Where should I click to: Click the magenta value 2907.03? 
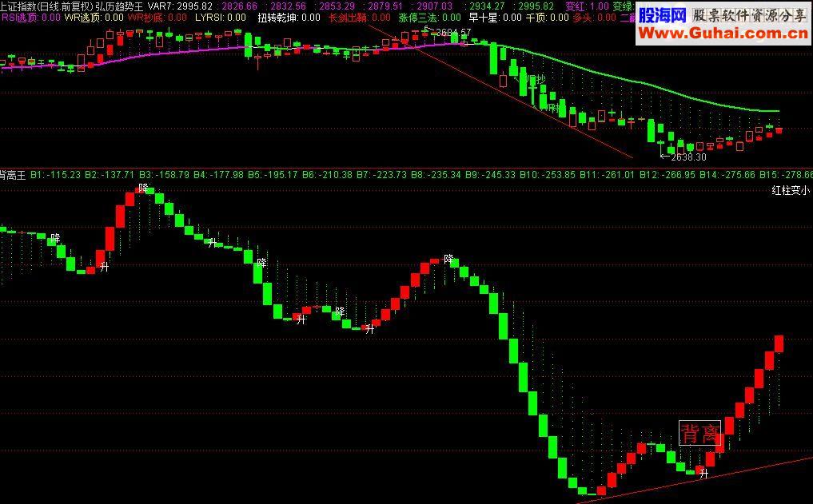coord(435,6)
